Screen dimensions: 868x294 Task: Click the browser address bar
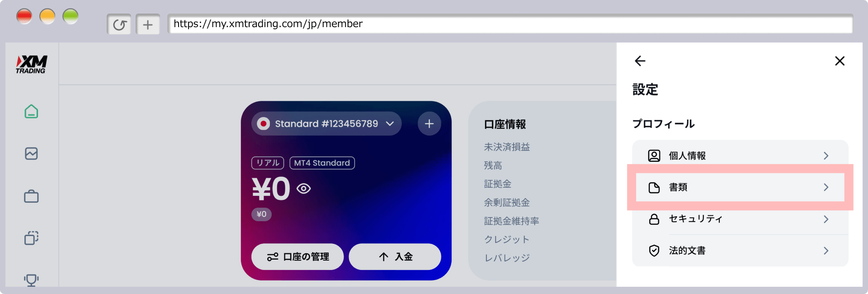[x=510, y=24]
